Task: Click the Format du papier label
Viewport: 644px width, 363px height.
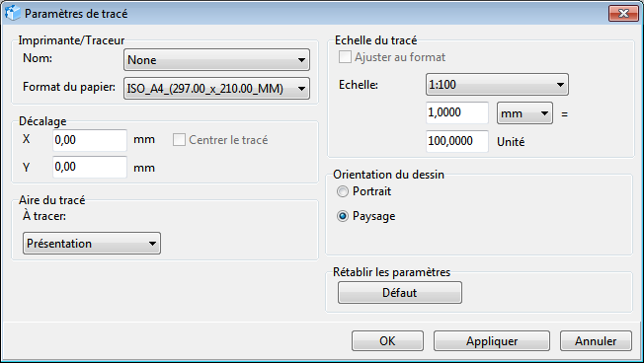Action: (x=69, y=87)
